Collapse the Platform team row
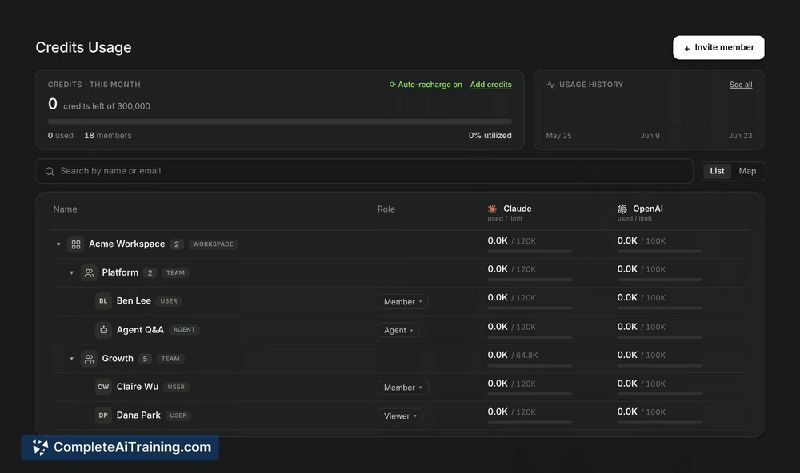 coord(71,273)
